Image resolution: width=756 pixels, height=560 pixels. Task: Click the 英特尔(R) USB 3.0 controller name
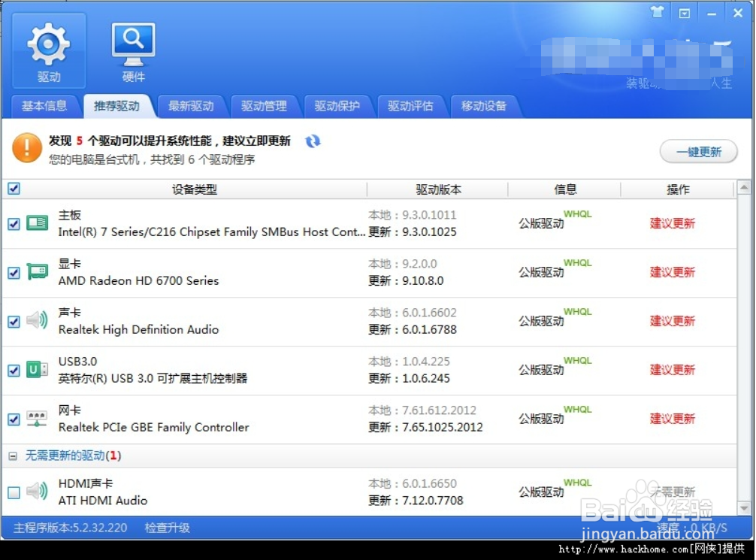pos(153,379)
